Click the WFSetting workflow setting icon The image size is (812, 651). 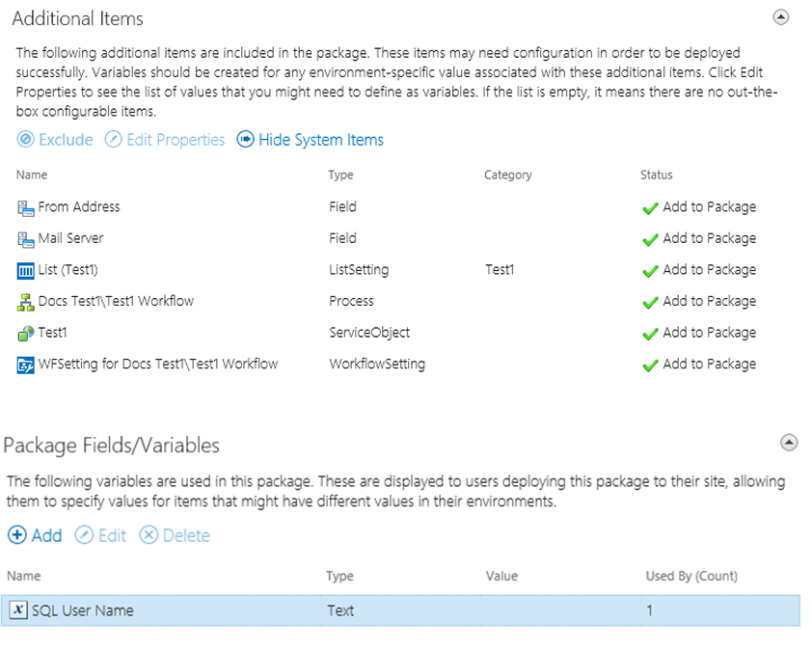[x=26, y=365]
